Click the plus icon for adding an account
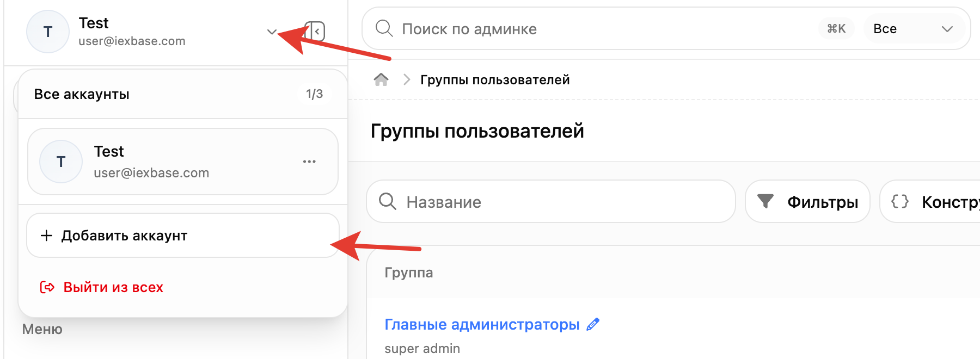 47,236
